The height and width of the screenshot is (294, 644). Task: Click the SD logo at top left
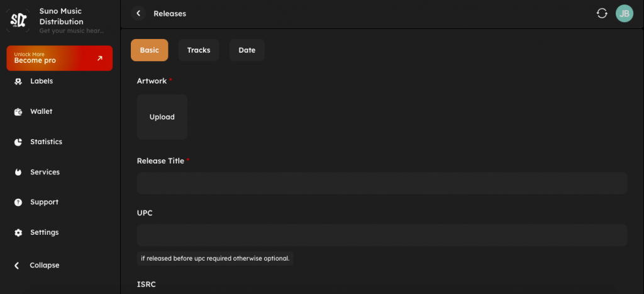pos(18,20)
